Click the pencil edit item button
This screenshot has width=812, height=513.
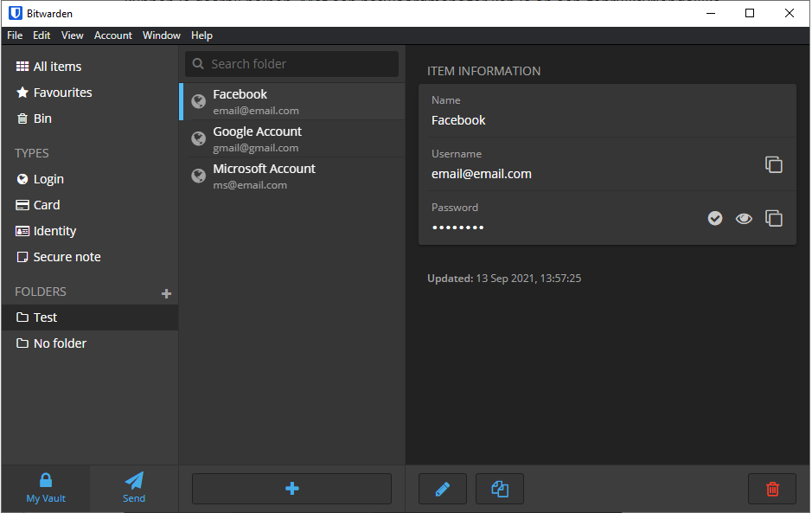pyautogui.click(x=443, y=489)
